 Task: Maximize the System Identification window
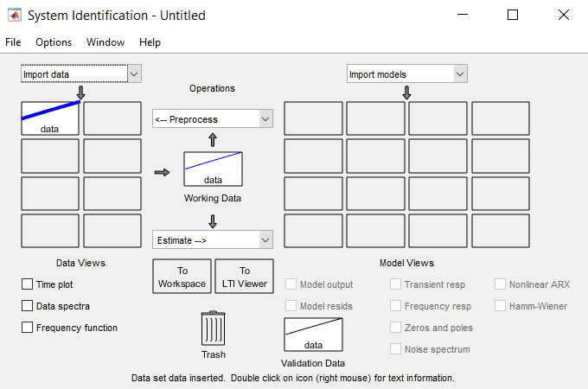pyautogui.click(x=513, y=15)
